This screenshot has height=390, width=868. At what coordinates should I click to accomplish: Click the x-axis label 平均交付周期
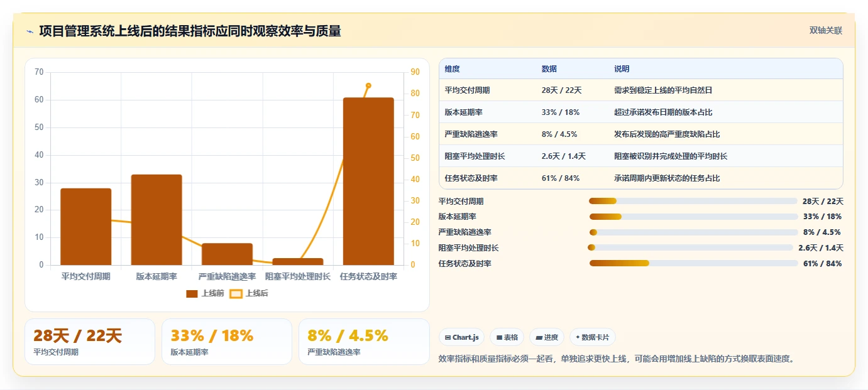pyautogui.click(x=85, y=276)
